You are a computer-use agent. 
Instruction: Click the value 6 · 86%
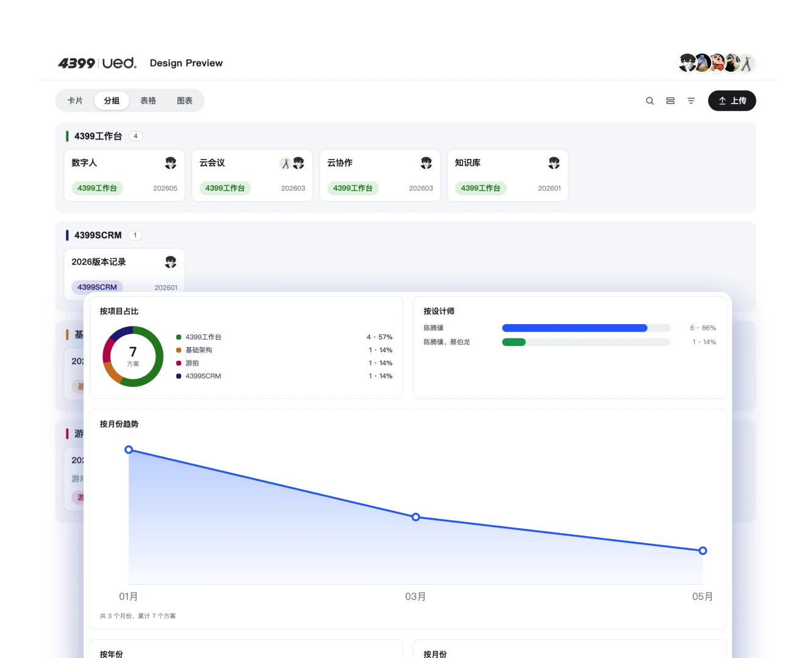tap(703, 328)
